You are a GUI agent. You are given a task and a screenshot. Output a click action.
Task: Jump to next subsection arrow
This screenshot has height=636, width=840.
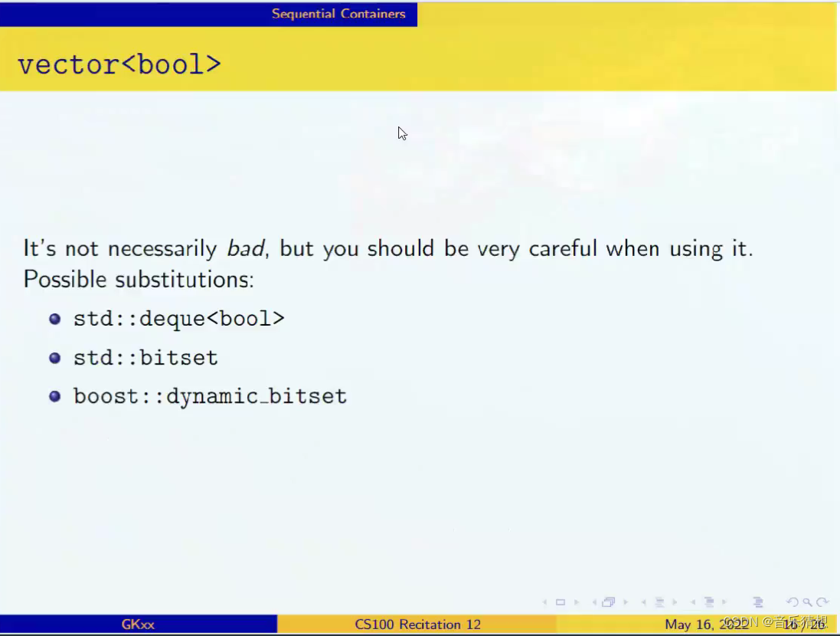pyautogui.click(x=675, y=602)
